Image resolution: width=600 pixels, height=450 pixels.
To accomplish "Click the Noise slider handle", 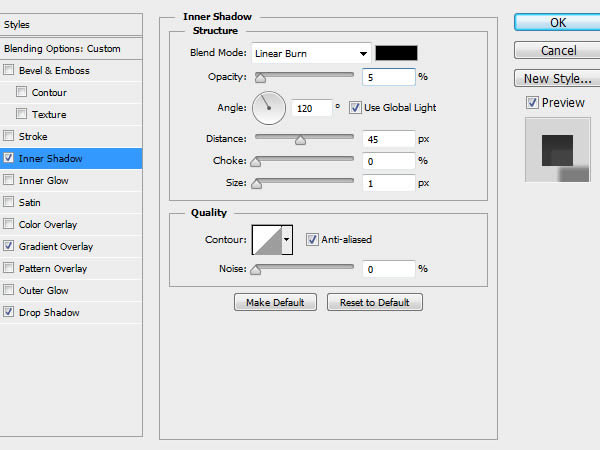I will pyautogui.click(x=256, y=270).
